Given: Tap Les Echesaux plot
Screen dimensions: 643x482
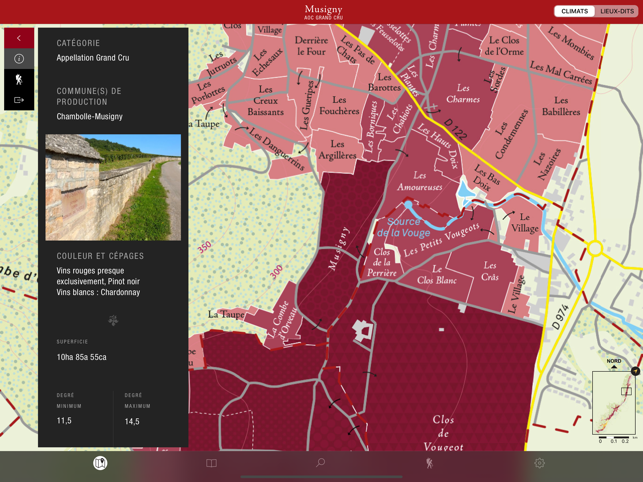Looking at the screenshot, I should (x=267, y=62).
